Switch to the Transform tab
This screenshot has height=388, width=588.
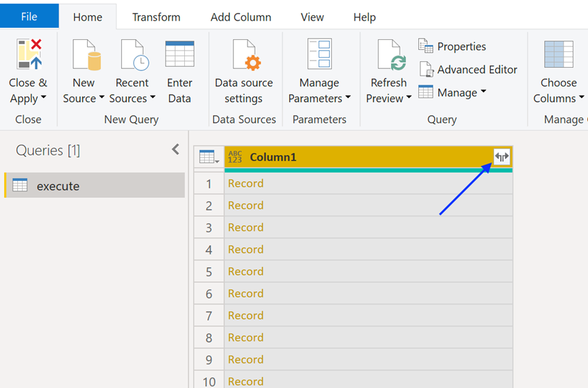click(x=156, y=17)
